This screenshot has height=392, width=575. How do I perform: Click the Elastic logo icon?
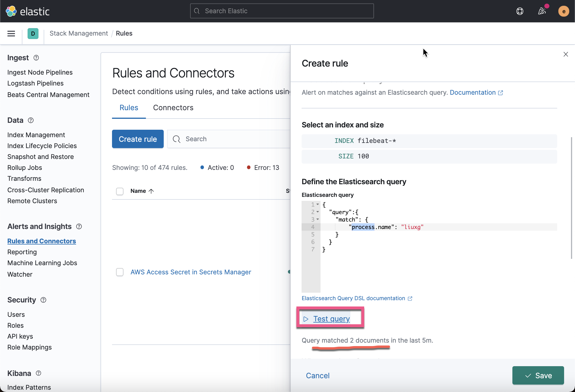11,11
